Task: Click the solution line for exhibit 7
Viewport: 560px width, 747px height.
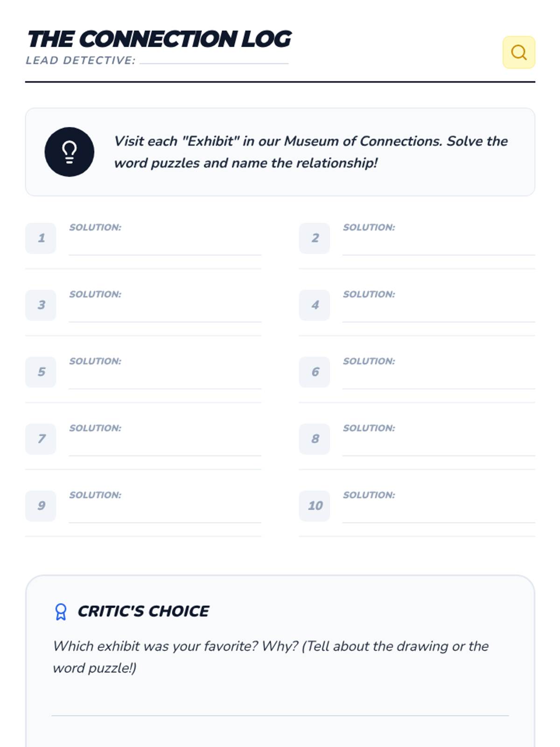Action: [x=165, y=447]
